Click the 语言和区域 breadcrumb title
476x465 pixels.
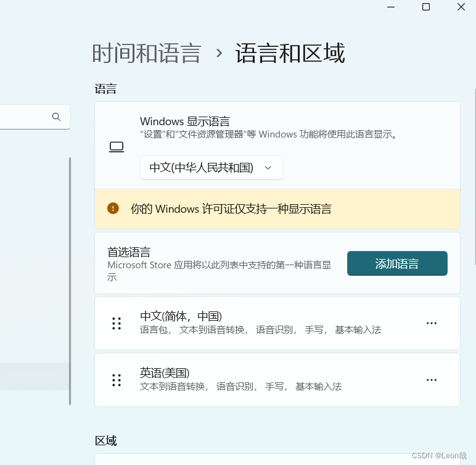(x=290, y=54)
